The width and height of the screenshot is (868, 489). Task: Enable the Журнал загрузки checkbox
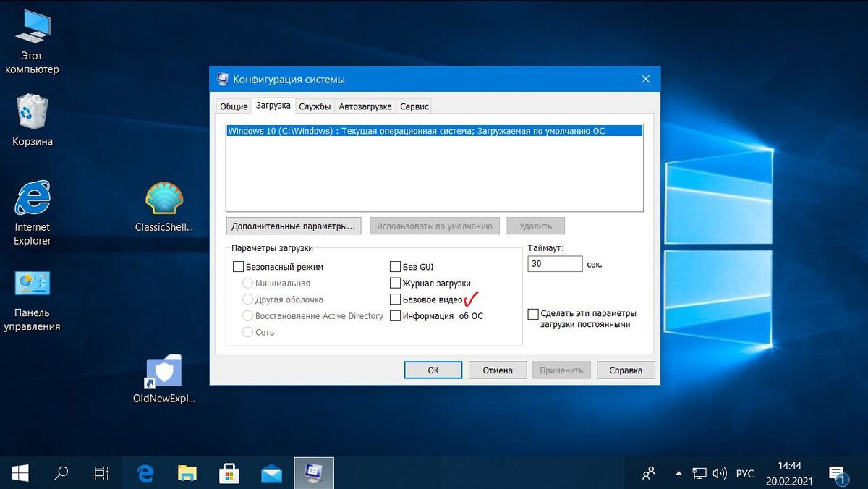click(395, 284)
